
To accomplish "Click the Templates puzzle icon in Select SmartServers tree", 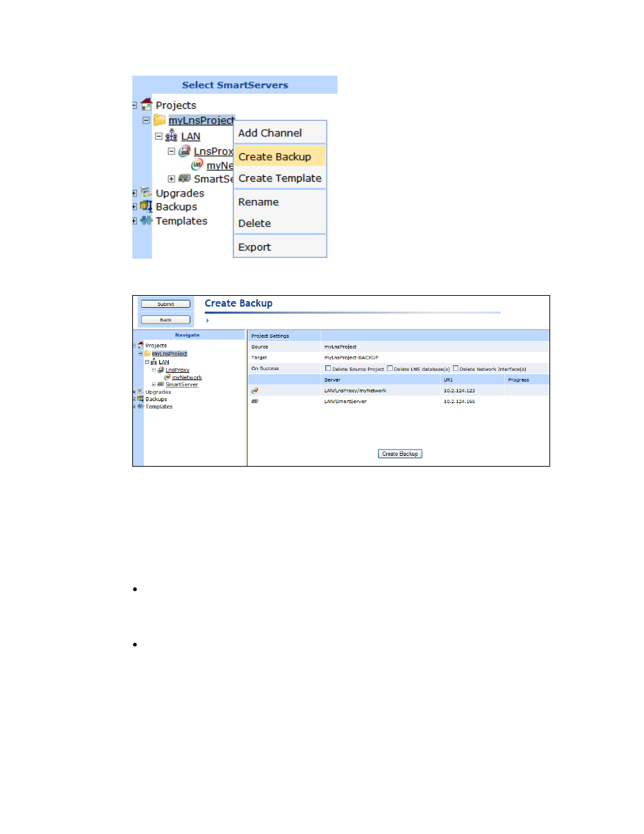I will coord(146,220).
